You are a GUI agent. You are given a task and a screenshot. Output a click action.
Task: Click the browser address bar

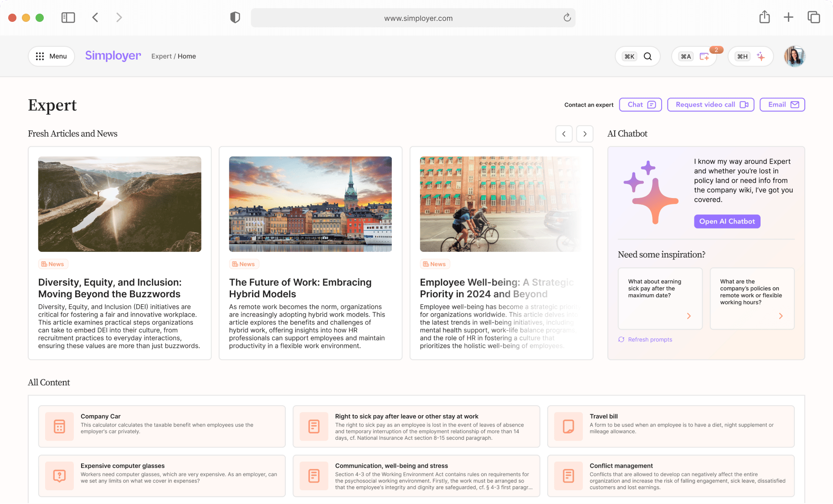pos(412,18)
